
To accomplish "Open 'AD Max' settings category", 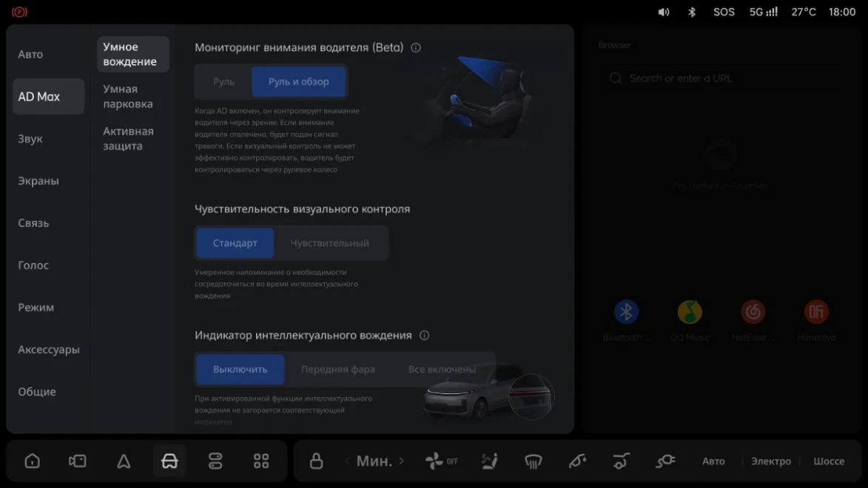I will pyautogui.click(x=48, y=96).
